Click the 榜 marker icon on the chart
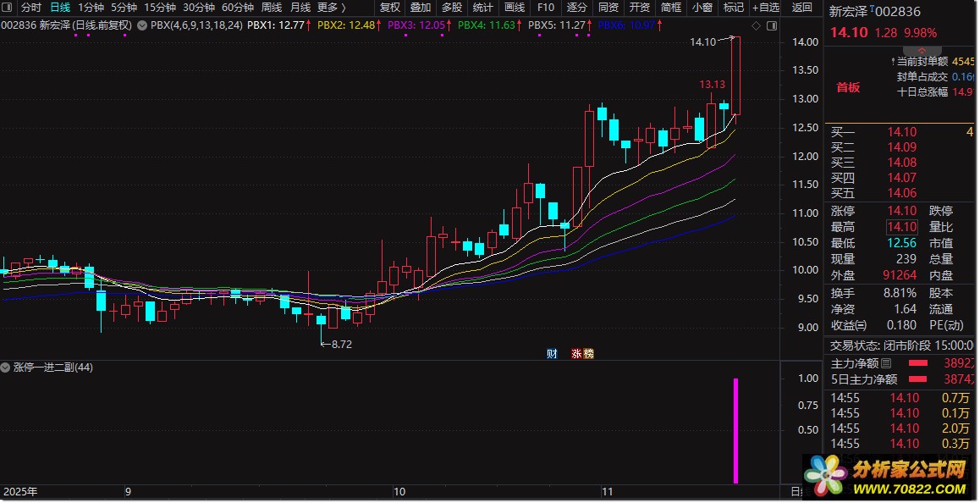This screenshot has height=503, width=980. coord(588,353)
